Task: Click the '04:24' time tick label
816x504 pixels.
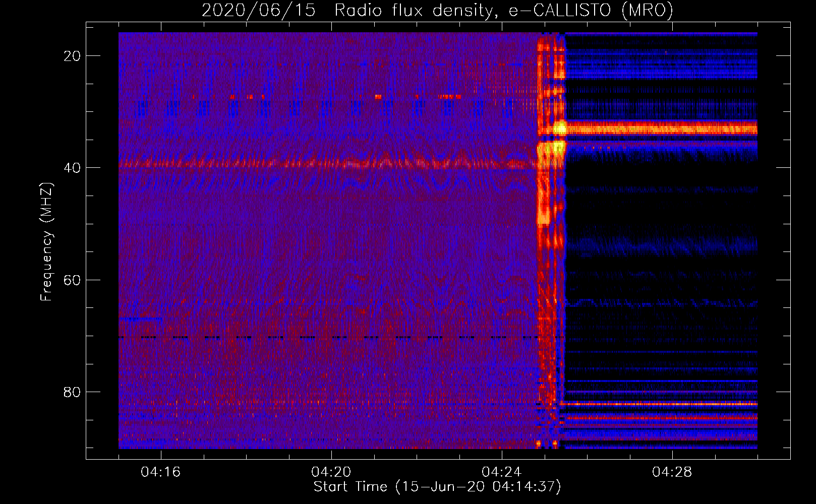Action: point(502,472)
